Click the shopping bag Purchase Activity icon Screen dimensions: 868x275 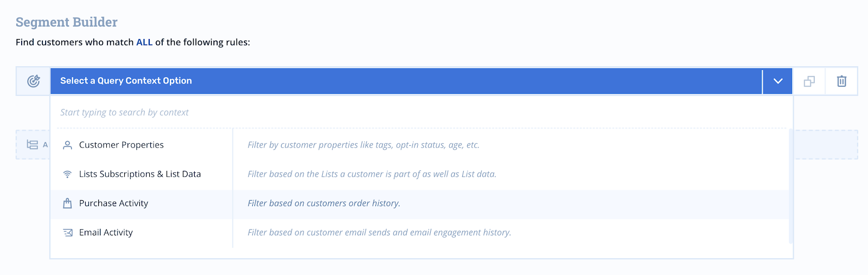pos(67,203)
